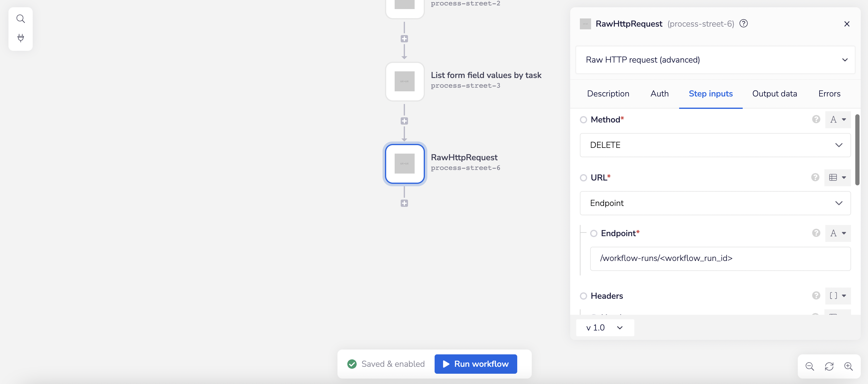Screen dimensions: 868x384
Task: Open the connectors plug icon in sidebar
Action: tap(21, 38)
